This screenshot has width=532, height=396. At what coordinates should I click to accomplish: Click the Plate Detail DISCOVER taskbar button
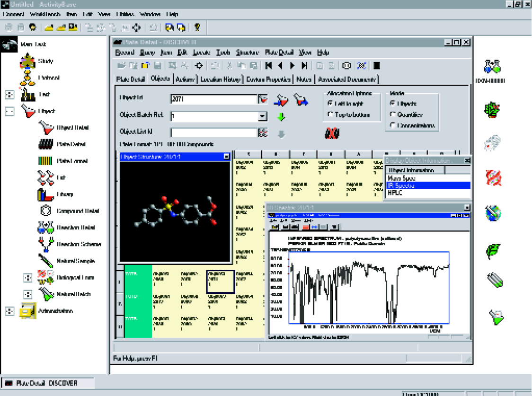click(48, 383)
